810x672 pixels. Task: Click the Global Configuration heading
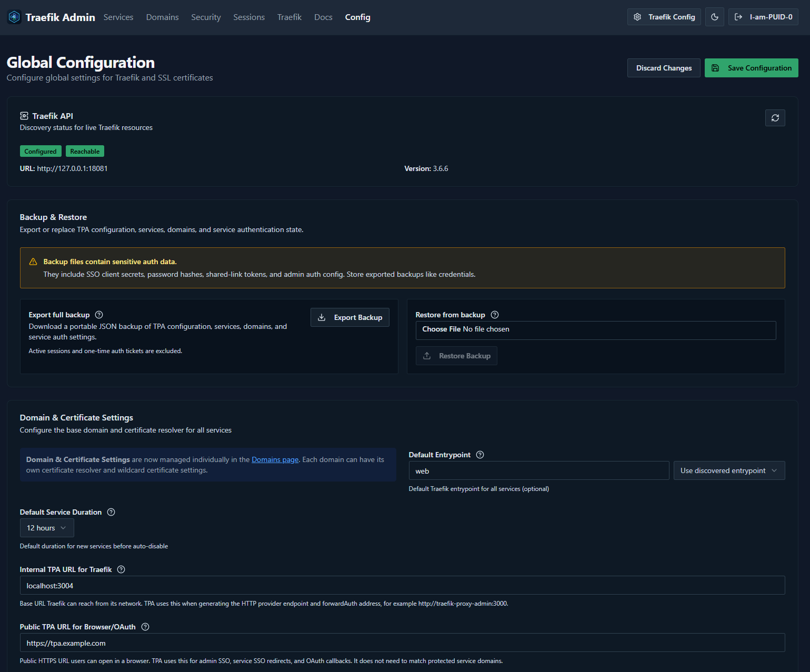coord(81,62)
